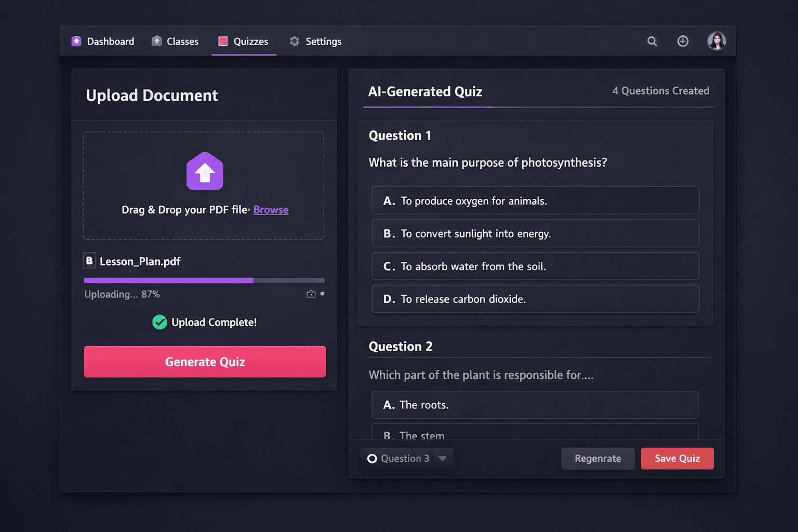Expand the Question 3 dropdown
Screen dimensions: 798x532
pos(442,458)
